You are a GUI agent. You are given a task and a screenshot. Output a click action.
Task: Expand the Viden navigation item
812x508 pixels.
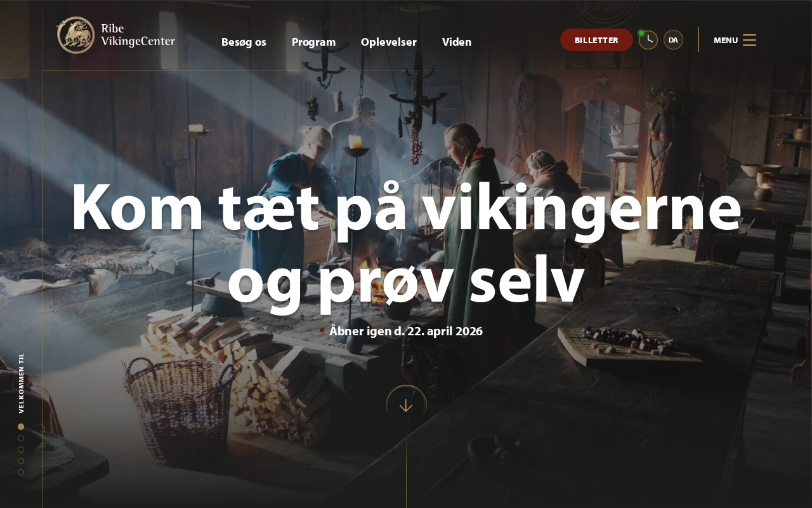[457, 42]
